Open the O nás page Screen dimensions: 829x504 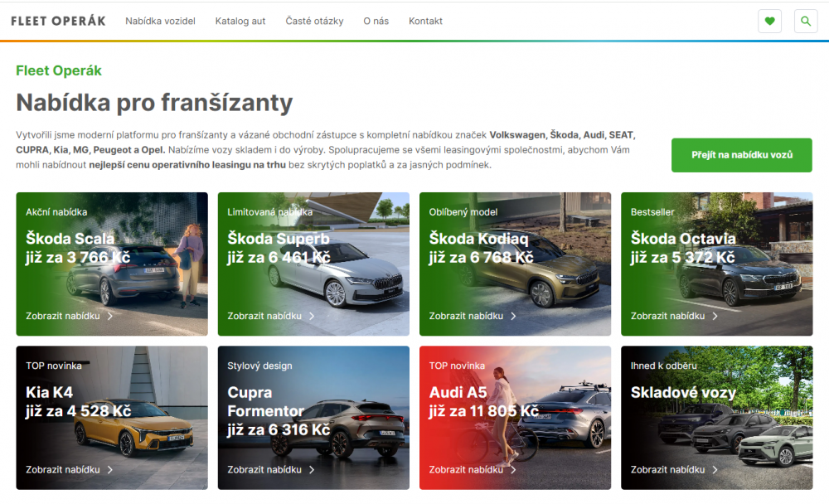click(376, 21)
